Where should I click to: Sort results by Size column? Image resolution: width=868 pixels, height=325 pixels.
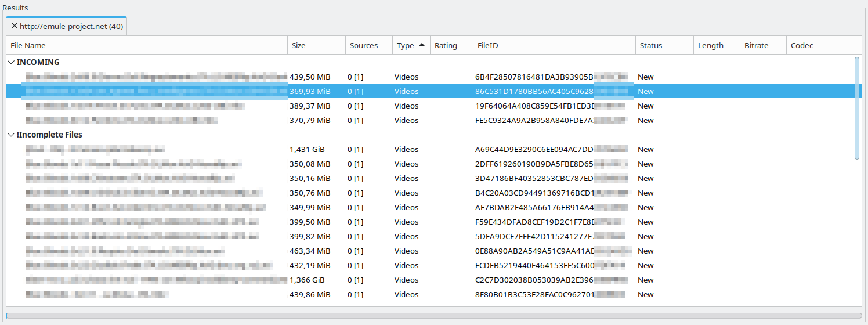316,45
